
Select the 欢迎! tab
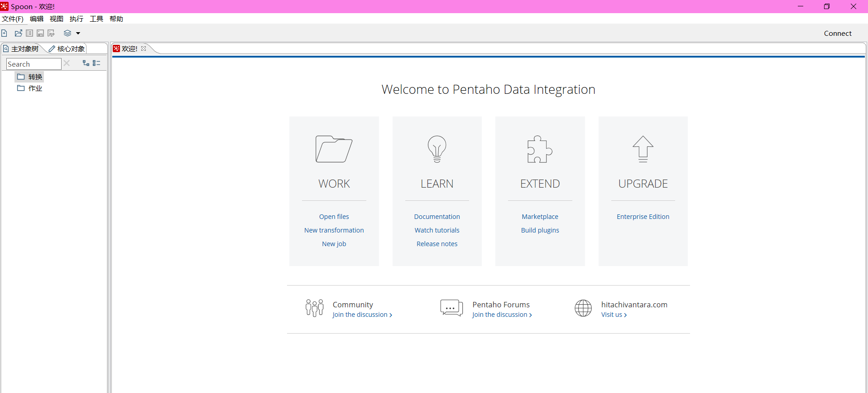point(129,49)
